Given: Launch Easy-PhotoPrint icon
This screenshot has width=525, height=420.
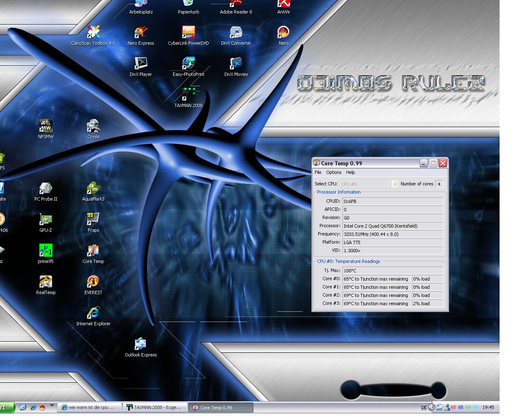Looking at the screenshot, I should pyautogui.click(x=188, y=67).
